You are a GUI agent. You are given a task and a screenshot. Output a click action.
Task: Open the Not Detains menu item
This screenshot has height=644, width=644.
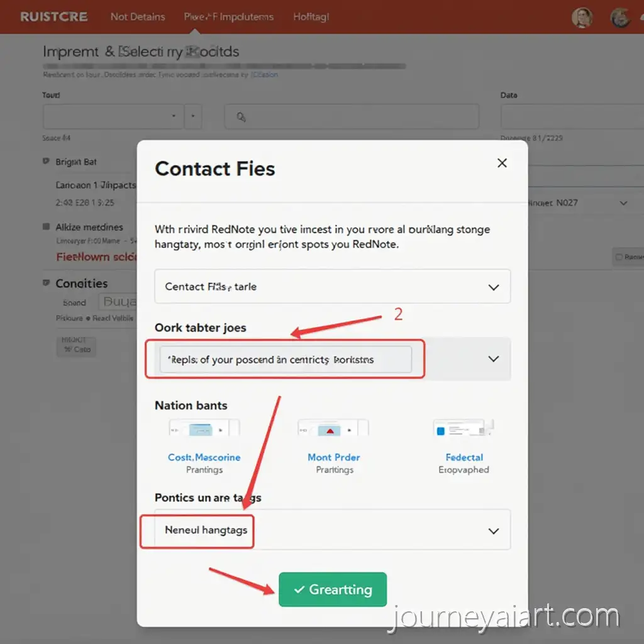tap(138, 17)
